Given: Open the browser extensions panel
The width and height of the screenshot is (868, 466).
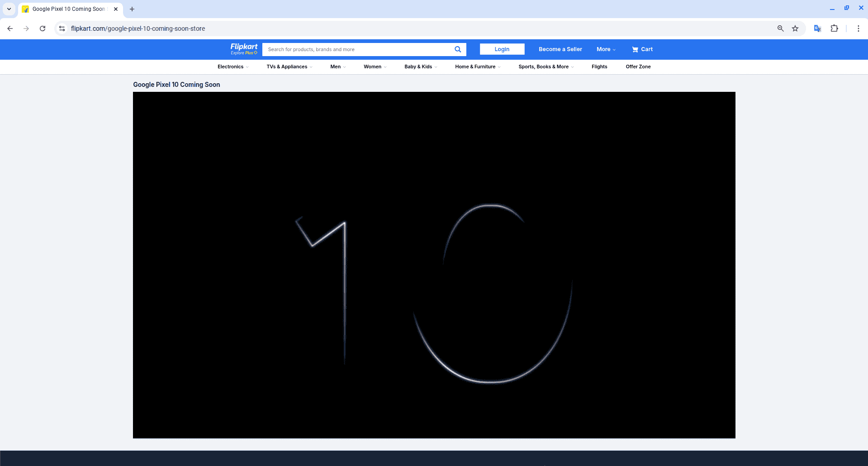Looking at the screenshot, I should click(x=834, y=28).
